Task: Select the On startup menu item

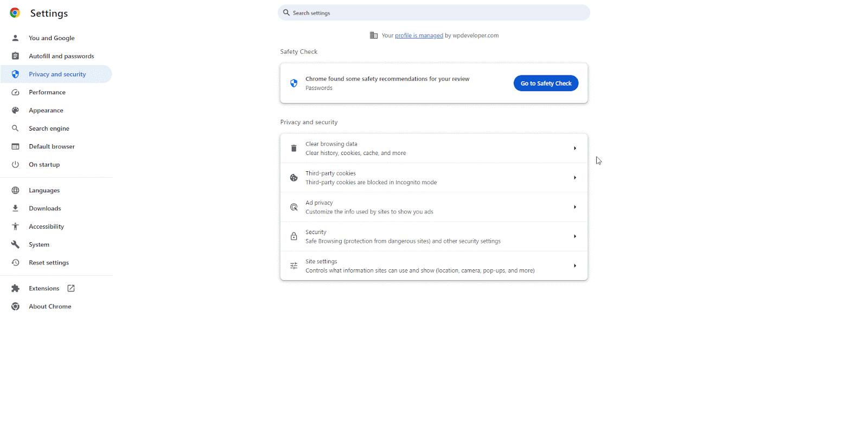Action: coord(43,164)
